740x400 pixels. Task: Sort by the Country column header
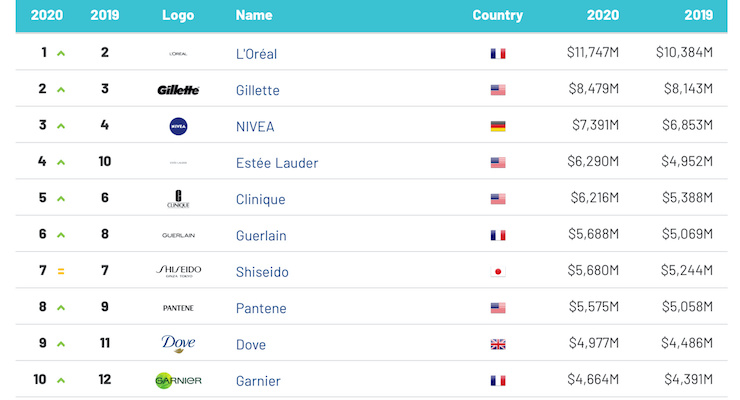coord(498,15)
